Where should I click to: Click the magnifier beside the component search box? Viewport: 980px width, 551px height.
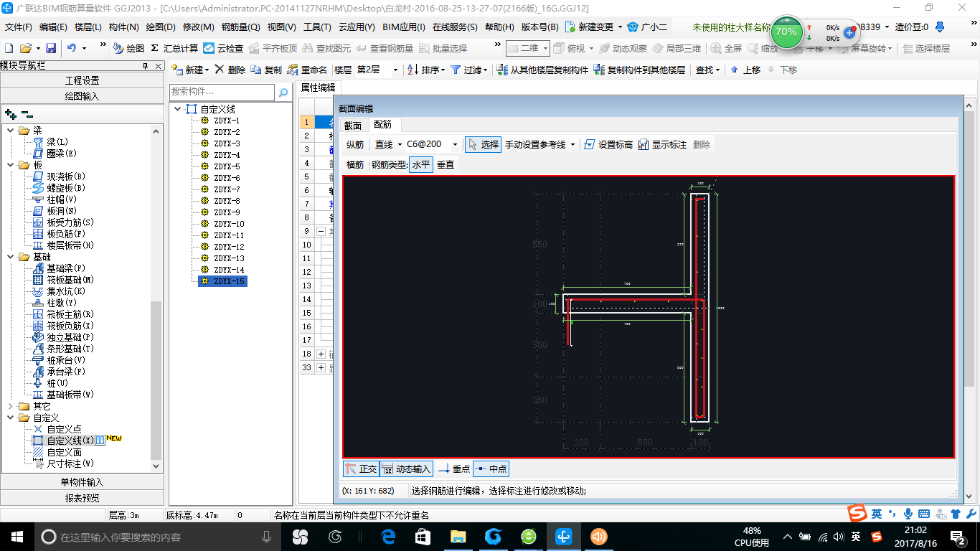283,92
